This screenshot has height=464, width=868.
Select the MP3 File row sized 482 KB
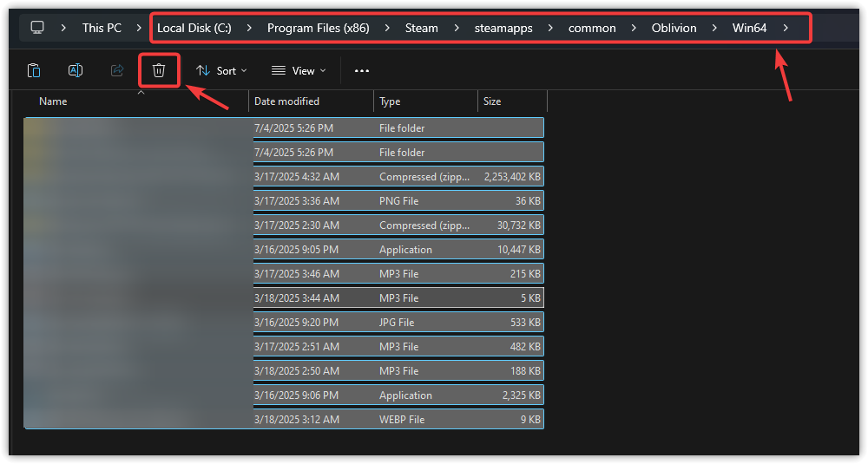click(x=284, y=347)
